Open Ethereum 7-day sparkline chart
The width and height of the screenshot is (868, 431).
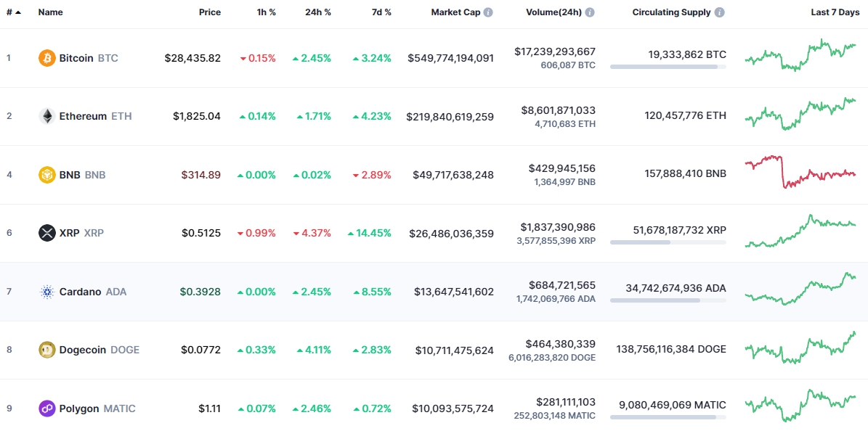tap(800, 113)
